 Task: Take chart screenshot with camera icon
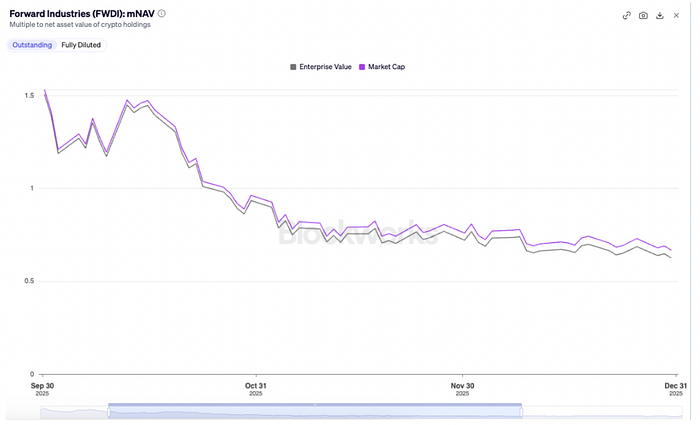643,15
